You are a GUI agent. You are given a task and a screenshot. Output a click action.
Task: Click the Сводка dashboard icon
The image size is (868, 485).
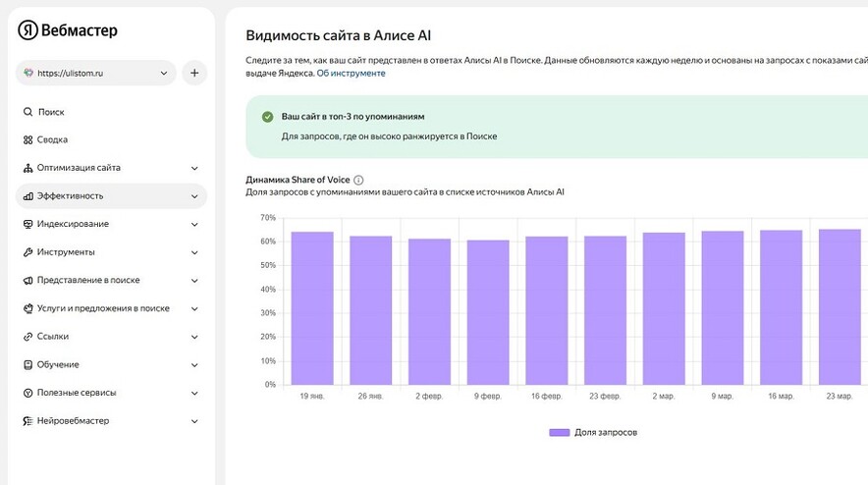pos(27,140)
